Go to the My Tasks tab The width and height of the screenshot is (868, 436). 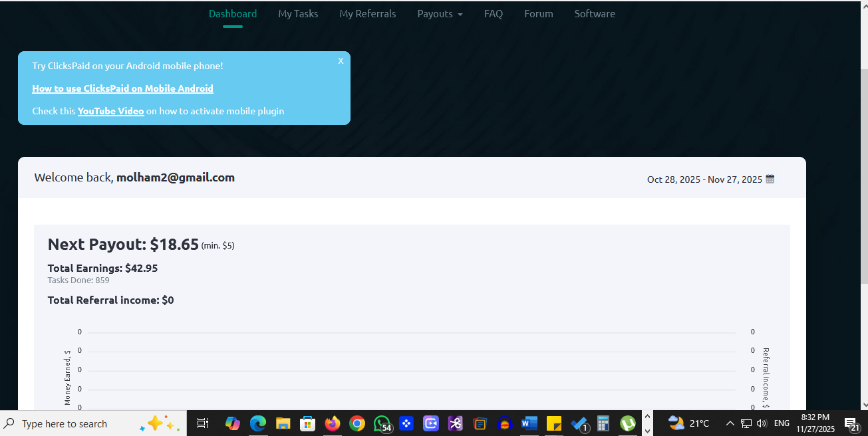[x=298, y=14]
